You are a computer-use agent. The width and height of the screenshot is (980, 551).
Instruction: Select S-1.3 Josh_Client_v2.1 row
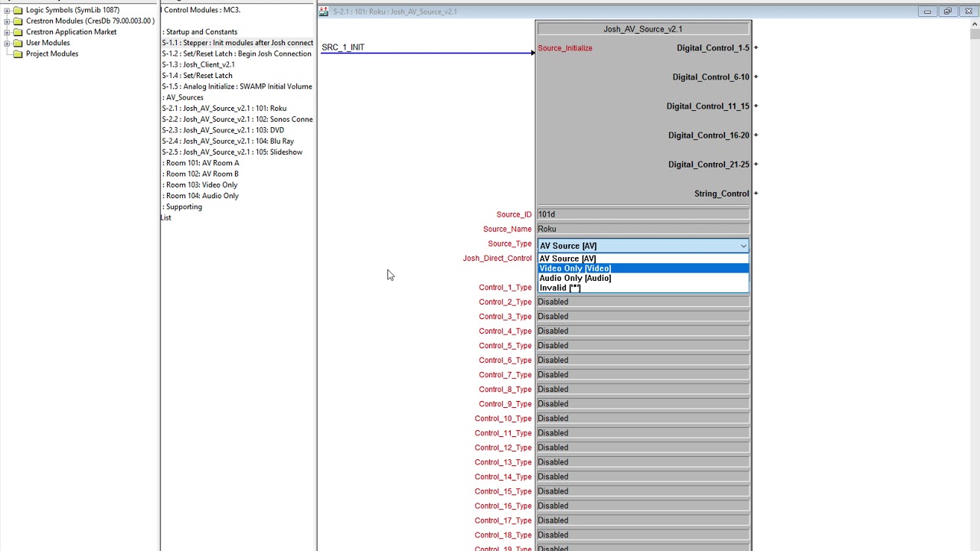(198, 65)
